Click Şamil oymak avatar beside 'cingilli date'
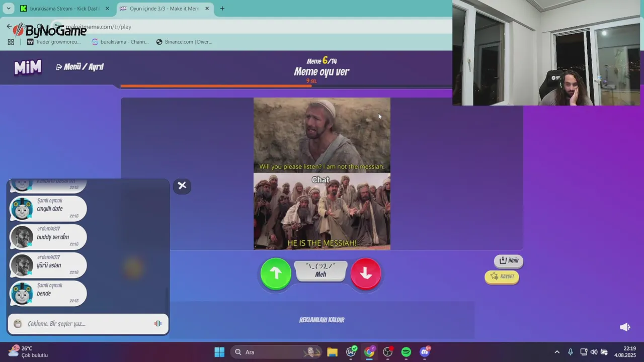 tap(22, 209)
